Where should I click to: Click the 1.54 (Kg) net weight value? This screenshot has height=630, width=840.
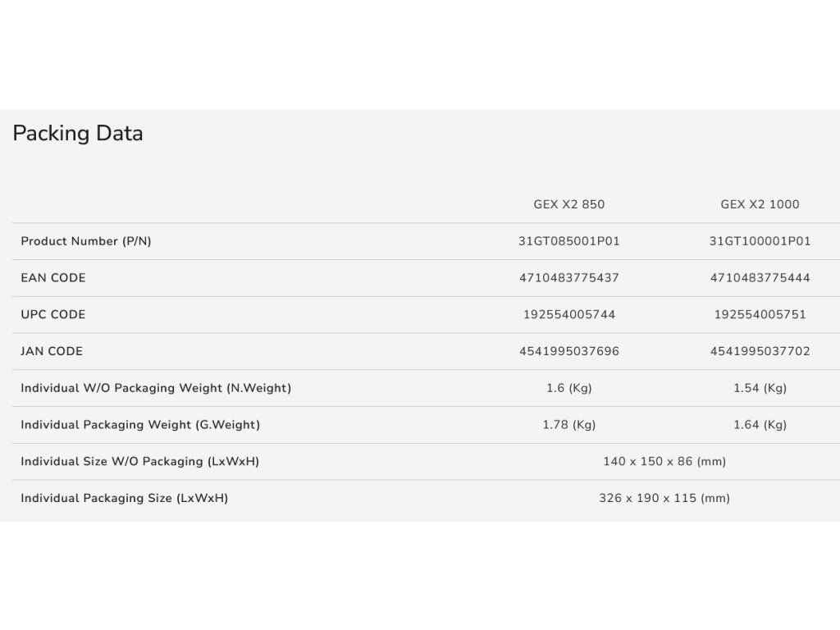click(x=760, y=388)
